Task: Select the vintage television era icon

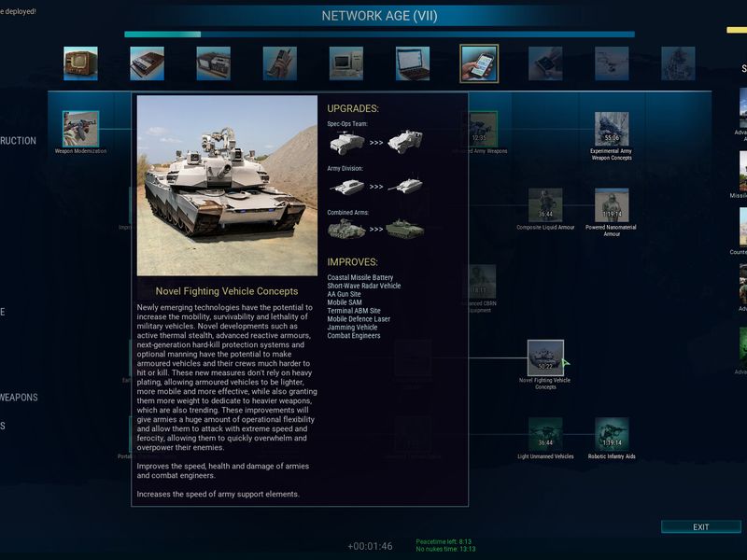Action: [x=80, y=63]
